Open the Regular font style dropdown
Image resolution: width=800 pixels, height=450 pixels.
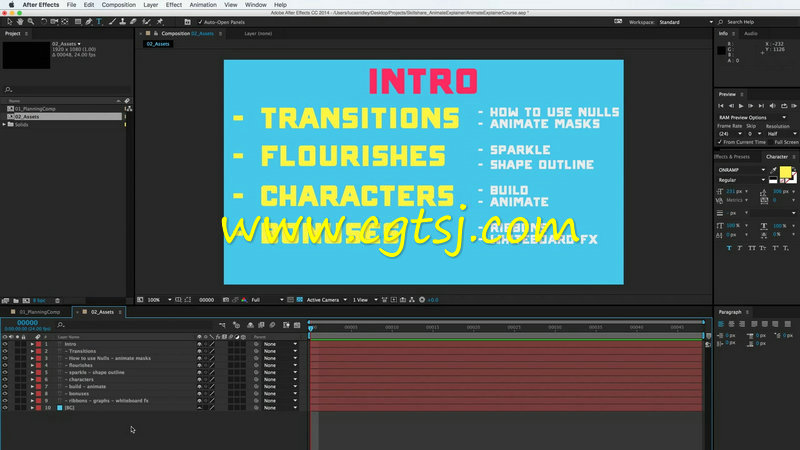pos(741,180)
